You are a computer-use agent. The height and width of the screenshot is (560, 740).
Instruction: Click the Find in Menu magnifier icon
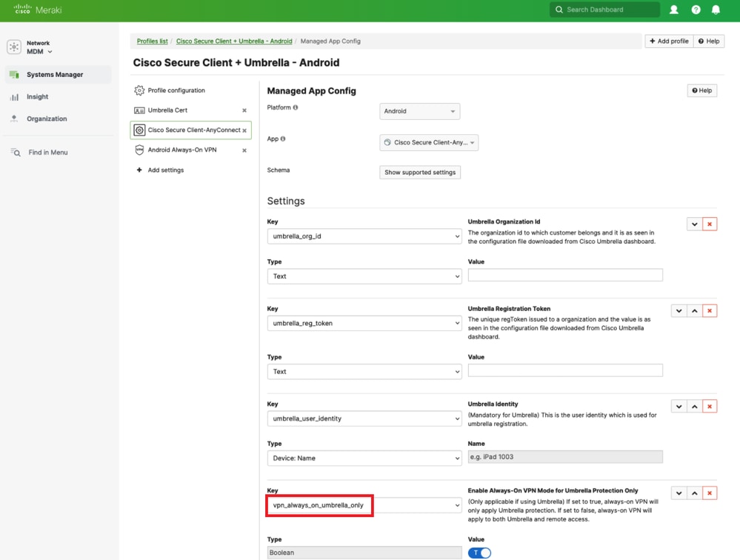click(x=14, y=152)
